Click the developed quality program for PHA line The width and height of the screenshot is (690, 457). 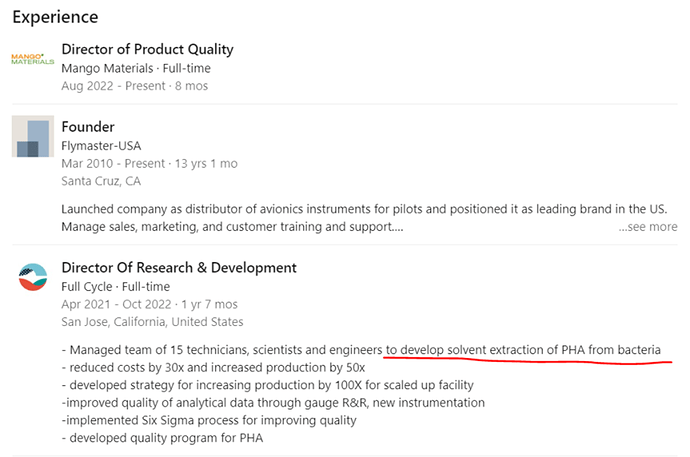coord(162,438)
